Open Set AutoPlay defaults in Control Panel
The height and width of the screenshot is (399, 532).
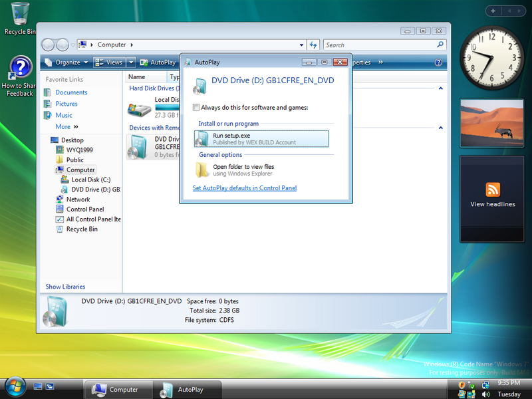pyautogui.click(x=244, y=188)
